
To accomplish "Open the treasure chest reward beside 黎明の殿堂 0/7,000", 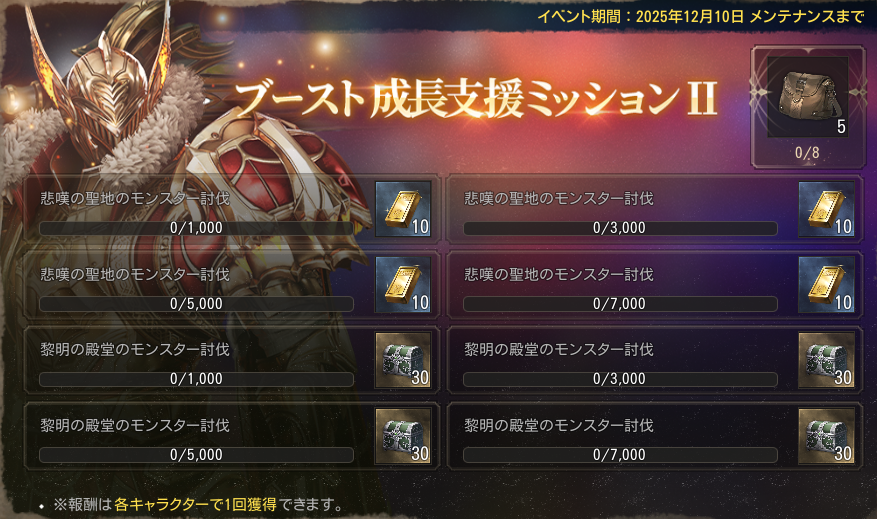I will [826, 436].
